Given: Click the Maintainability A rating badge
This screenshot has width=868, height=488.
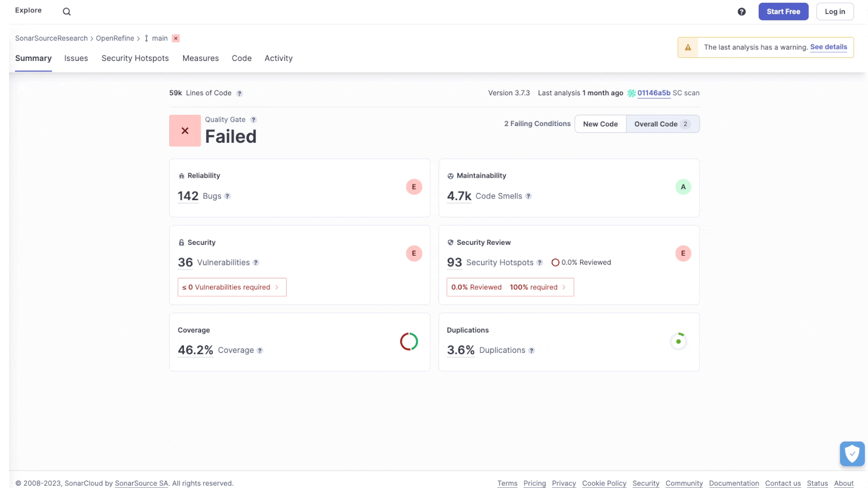Looking at the screenshot, I should click(x=683, y=187).
